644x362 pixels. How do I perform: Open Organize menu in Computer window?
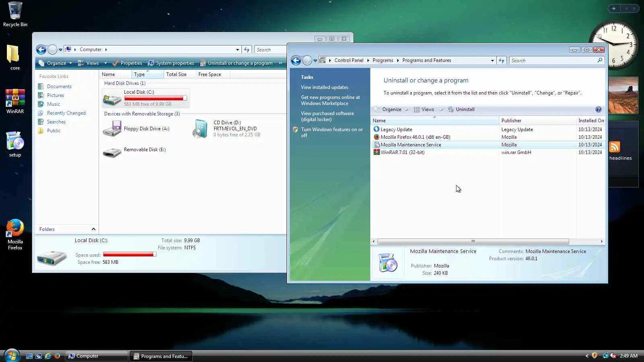click(x=55, y=63)
